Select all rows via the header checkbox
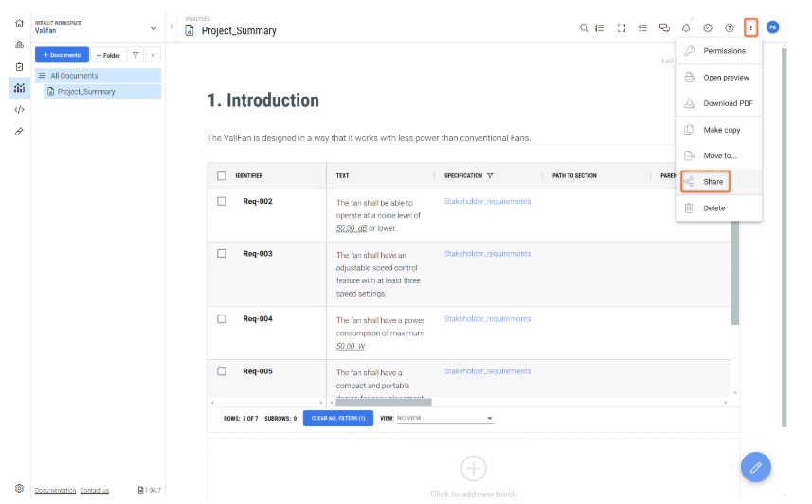This screenshot has width=812, height=504. 222,175
